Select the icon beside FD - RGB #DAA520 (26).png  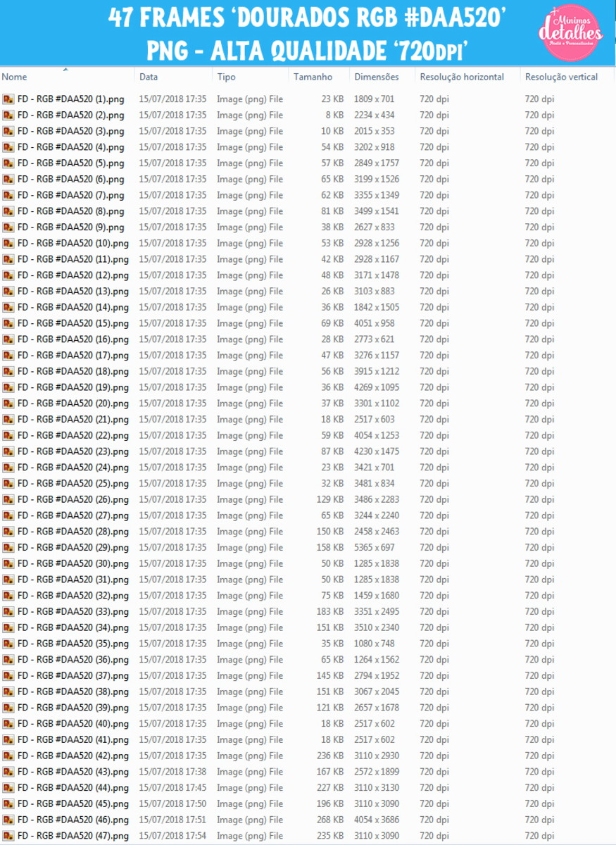tap(8, 499)
